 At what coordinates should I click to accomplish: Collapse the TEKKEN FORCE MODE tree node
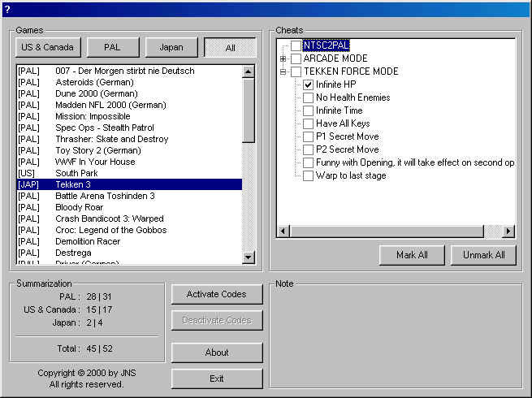[283, 71]
